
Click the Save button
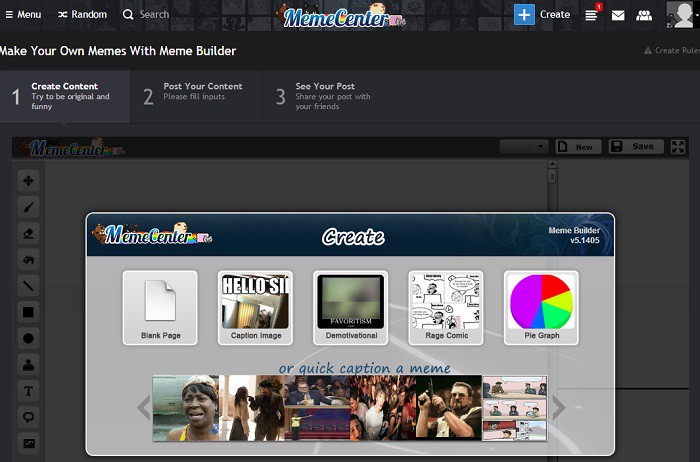(x=633, y=147)
